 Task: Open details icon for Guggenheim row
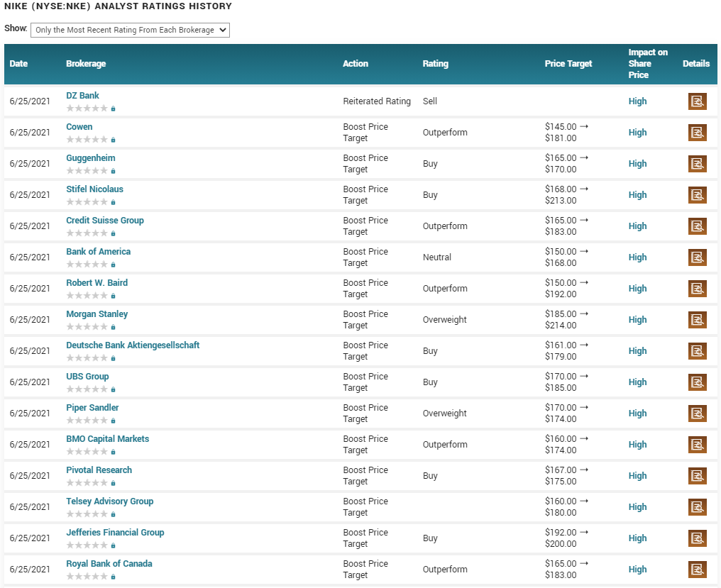[x=697, y=164]
